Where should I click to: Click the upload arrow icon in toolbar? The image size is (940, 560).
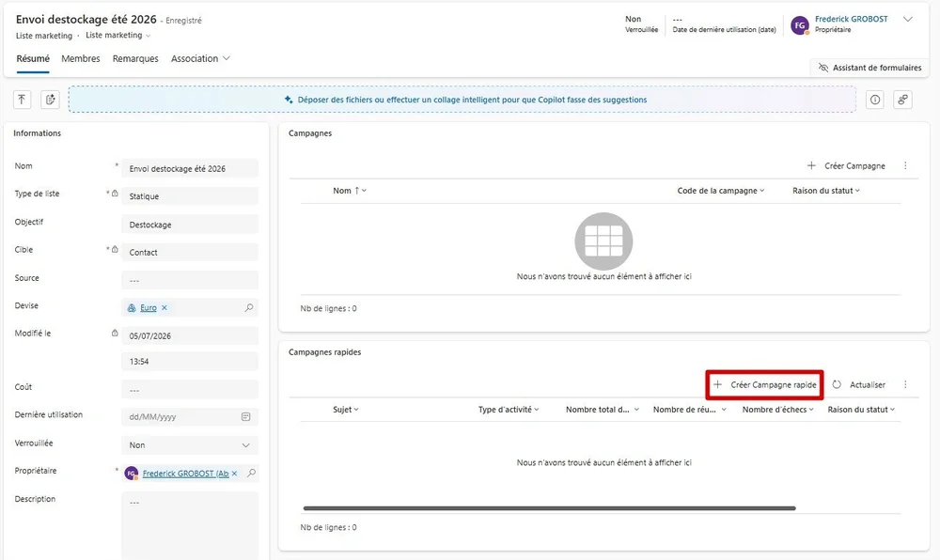tap(23, 100)
